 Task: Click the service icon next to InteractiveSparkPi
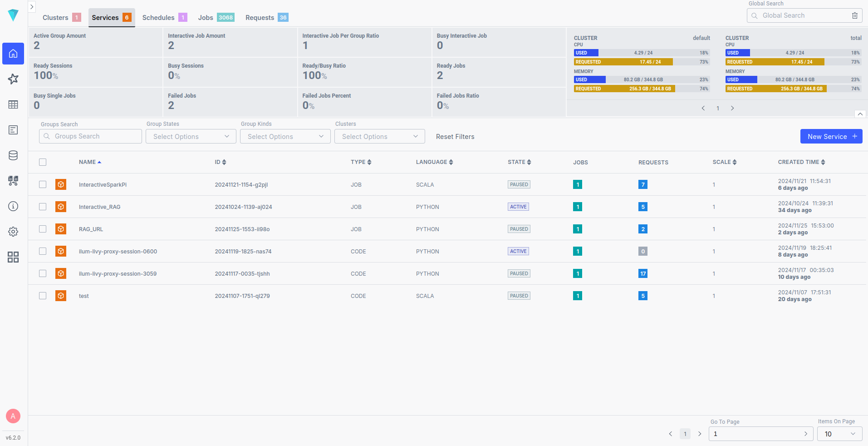point(60,184)
